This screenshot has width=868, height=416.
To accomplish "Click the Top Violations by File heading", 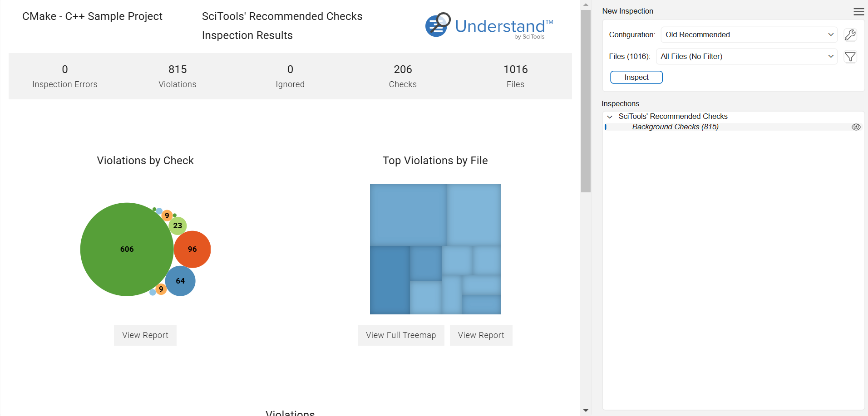I will pos(435,161).
